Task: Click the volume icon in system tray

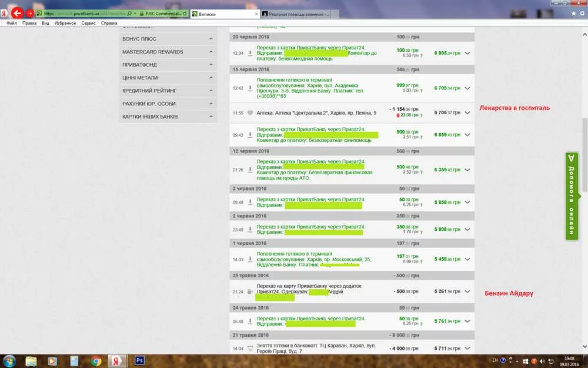Action: pos(542,362)
